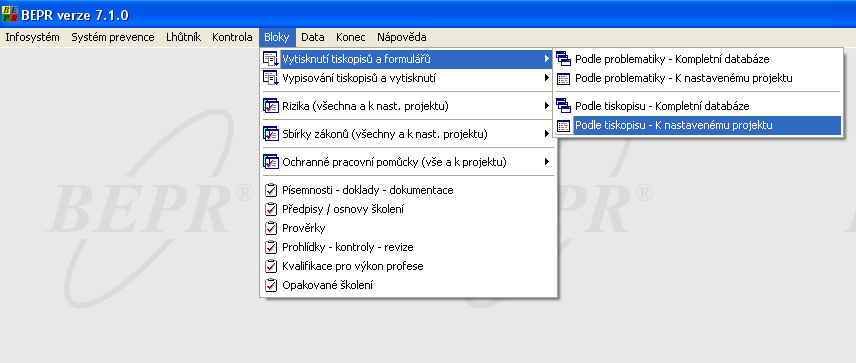Click the Rizika menu entry icon
The height and width of the screenshot is (363, 856).
[x=271, y=106]
